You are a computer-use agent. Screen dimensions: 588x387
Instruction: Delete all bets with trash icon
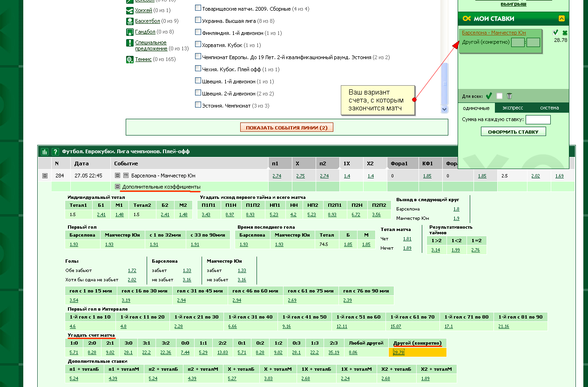[x=509, y=96]
